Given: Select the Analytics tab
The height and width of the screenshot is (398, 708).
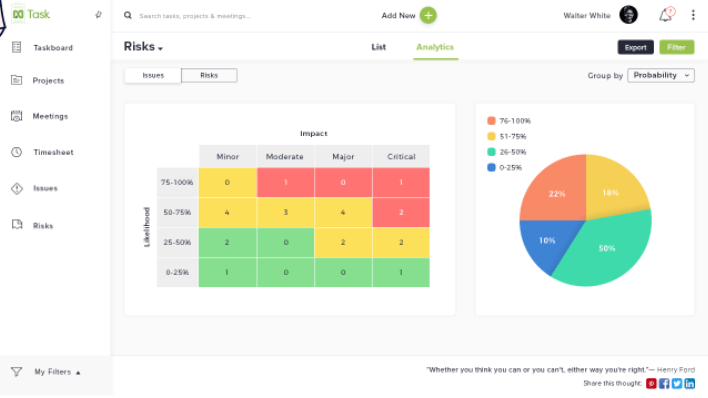Looking at the screenshot, I should (x=435, y=47).
